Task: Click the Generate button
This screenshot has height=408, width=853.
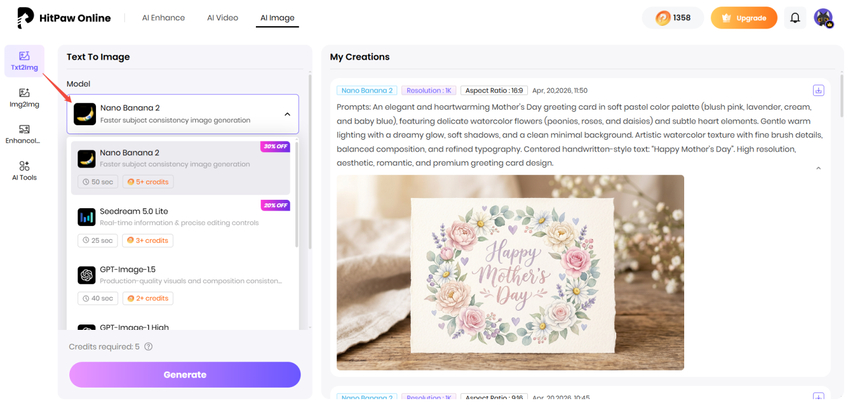Action: [185, 375]
